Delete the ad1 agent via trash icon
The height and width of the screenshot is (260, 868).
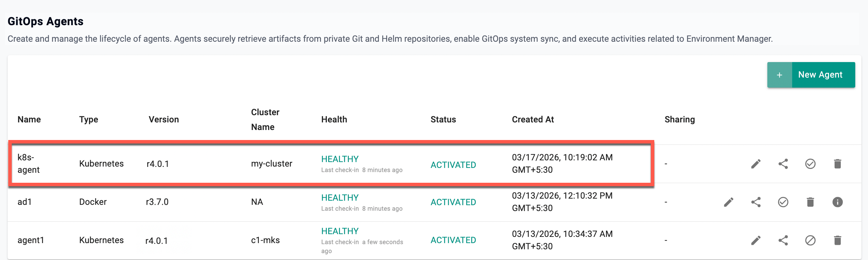click(810, 202)
